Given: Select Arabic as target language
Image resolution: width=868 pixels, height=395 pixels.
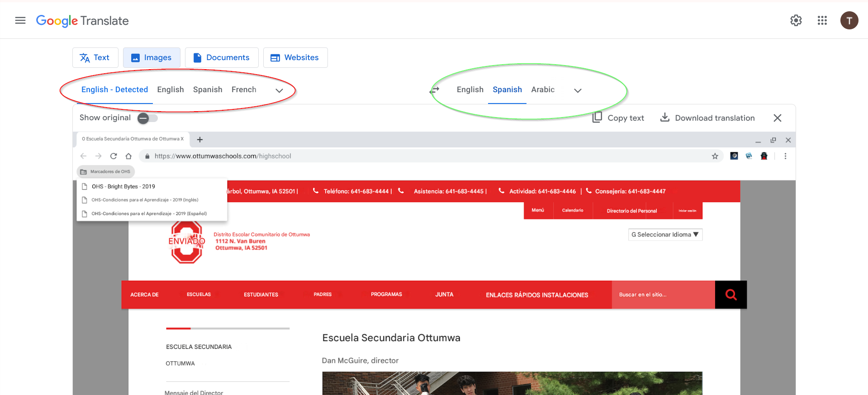Looking at the screenshot, I should (543, 89).
